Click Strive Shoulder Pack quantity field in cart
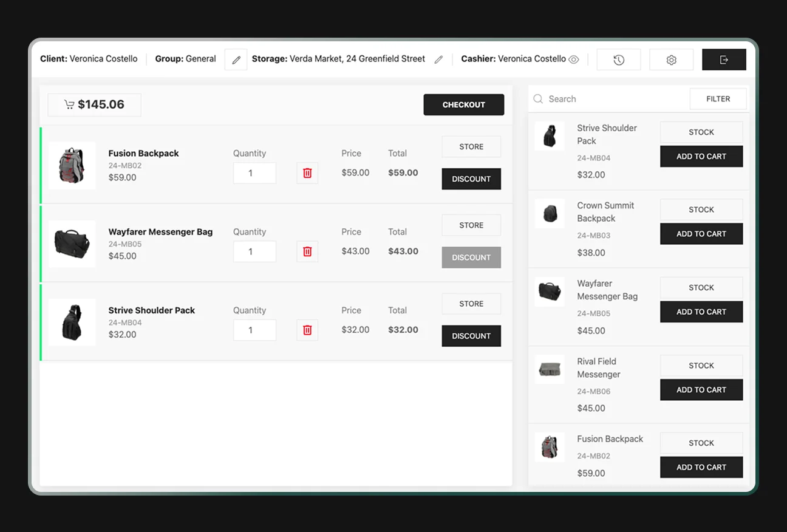The width and height of the screenshot is (787, 532). [x=254, y=330]
